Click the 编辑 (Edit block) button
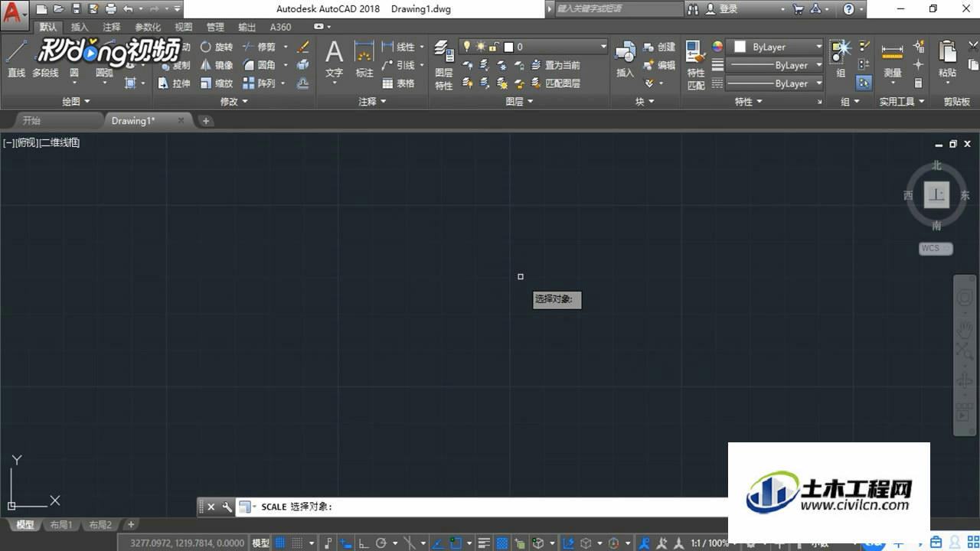The width and height of the screenshot is (980, 551). click(660, 65)
